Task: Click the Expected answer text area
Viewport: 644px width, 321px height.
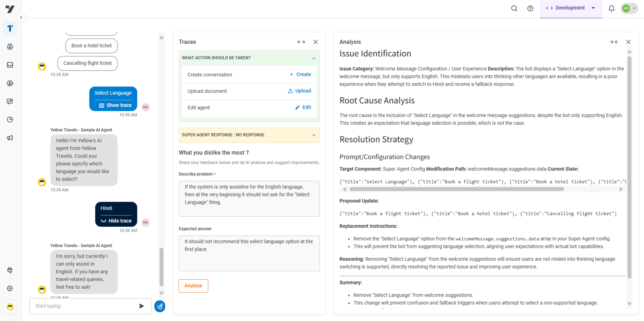Action: coord(249,253)
